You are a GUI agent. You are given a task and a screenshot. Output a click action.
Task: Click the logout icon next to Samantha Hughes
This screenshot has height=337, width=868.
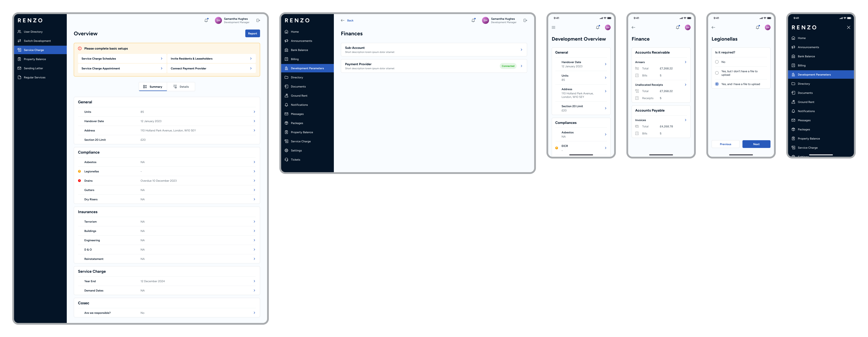(x=258, y=21)
